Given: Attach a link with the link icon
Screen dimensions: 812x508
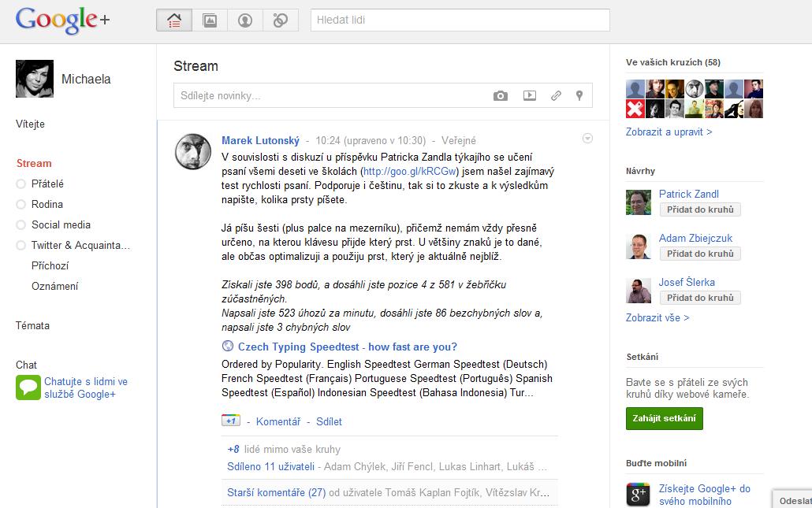Looking at the screenshot, I should 556,96.
